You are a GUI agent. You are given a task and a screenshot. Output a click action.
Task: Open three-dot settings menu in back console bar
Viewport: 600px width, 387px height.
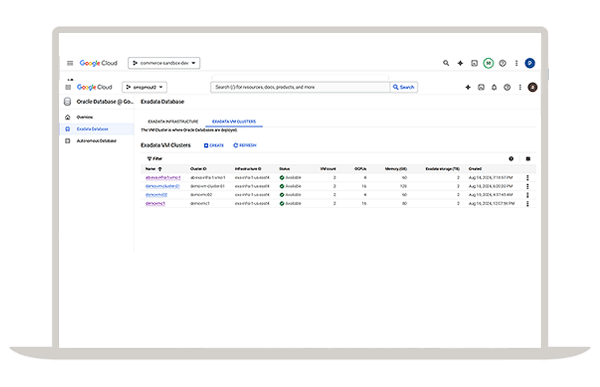click(517, 63)
